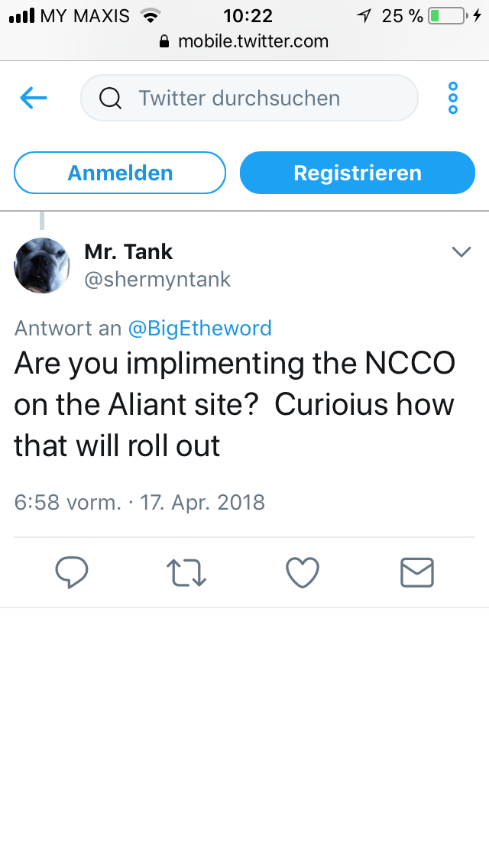Open the @shermyntank handle
Image resolution: width=489 pixels, height=868 pixels.
coord(157,280)
